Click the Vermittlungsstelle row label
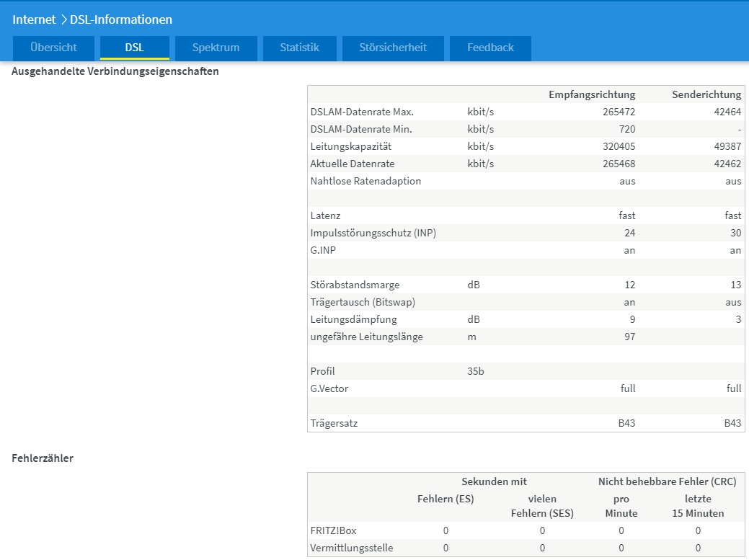This screenshot has height=560, width=749. tap(351, 548)
